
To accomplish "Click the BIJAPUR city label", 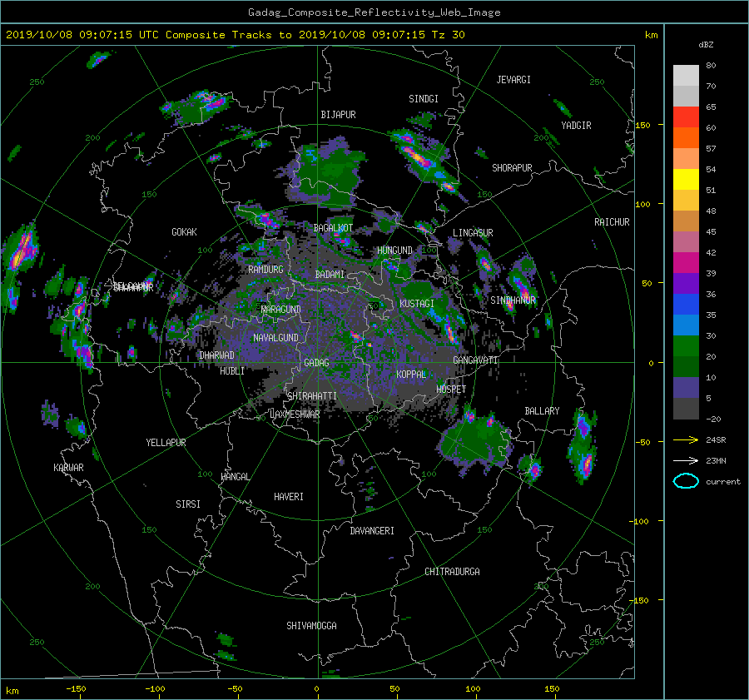I will click(x=338, y=115).
